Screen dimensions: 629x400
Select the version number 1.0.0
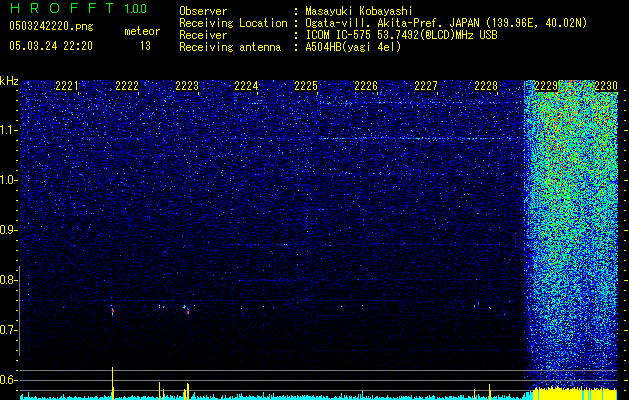[136, 8]
